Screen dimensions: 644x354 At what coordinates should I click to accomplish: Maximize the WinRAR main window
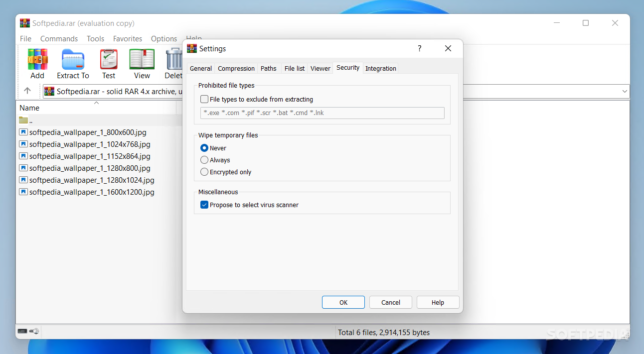click(586, 23)
